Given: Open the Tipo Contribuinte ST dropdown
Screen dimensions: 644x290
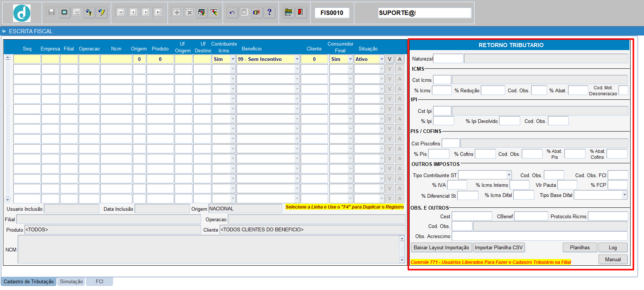Looking at the screenshot, I should (509, 175).
